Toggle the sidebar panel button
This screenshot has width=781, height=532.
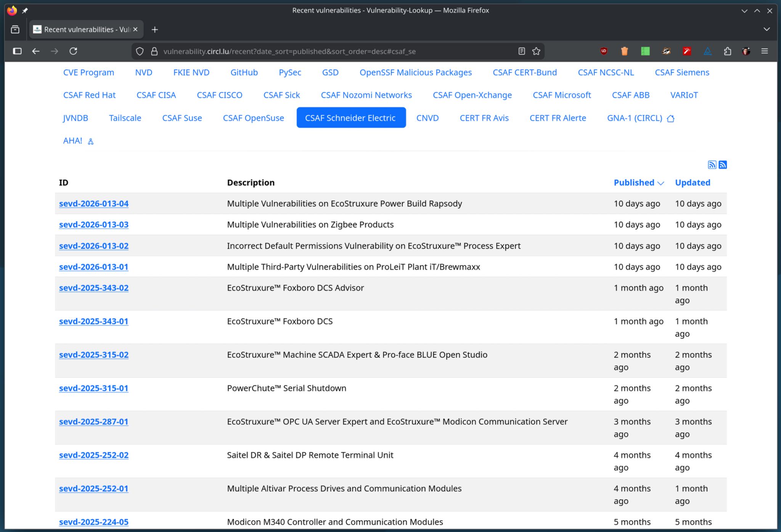coord(17,51)
